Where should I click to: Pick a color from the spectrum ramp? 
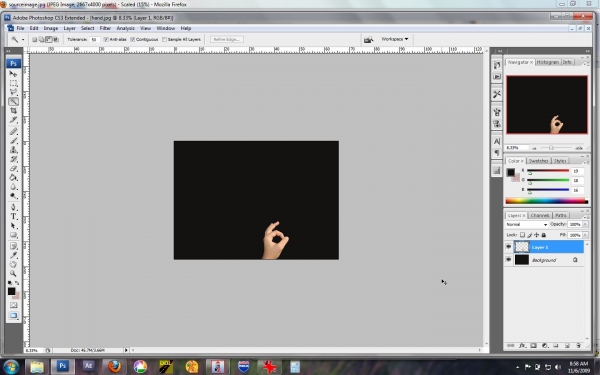pyautogui.click(x=546, y=201)
